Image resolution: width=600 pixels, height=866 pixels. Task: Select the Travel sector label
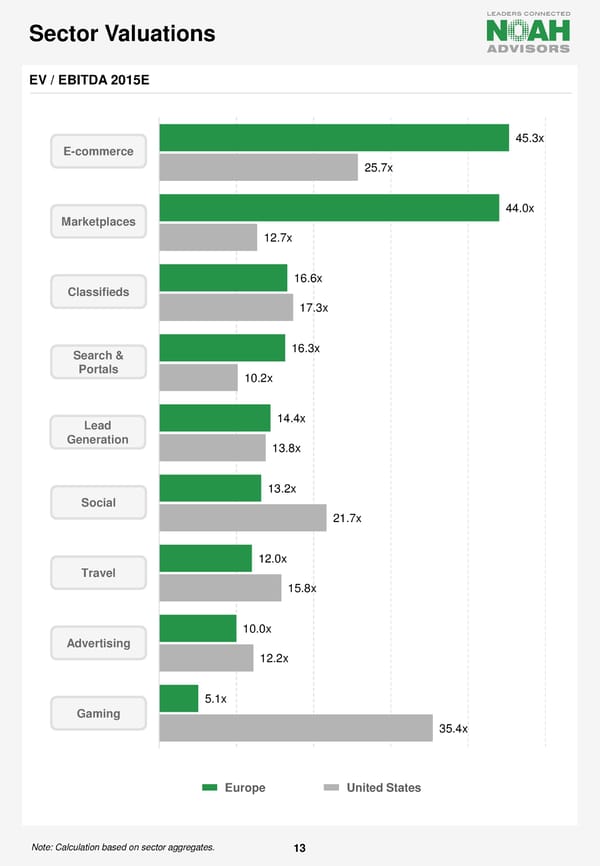click(98, 573)
